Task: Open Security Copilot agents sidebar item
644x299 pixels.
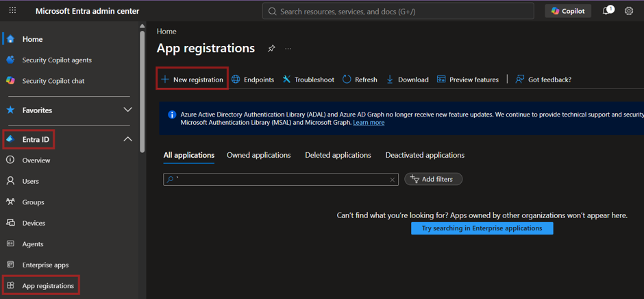Action: pyautogui.click(x=57, y=60)
